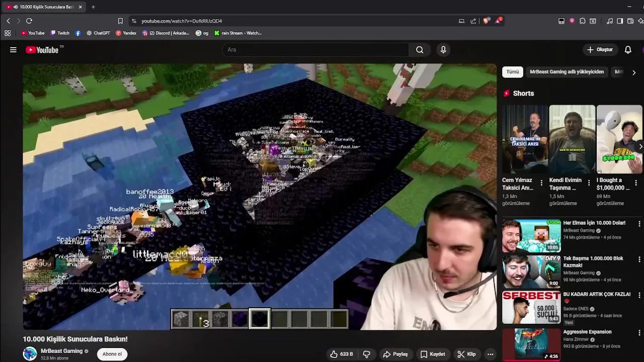Bookmark this page with the bookmark icon

[x=120, y=21]
